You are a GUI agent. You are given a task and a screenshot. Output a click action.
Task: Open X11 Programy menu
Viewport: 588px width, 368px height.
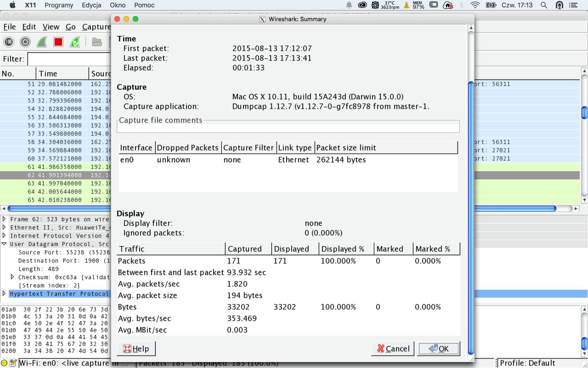[59, 5]
